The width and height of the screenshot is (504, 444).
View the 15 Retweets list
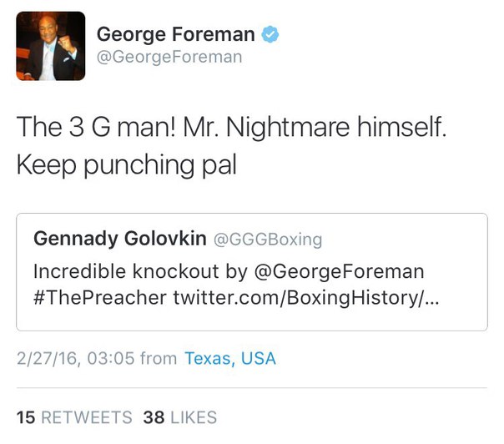pyautogui.click(x=74, y=417)
